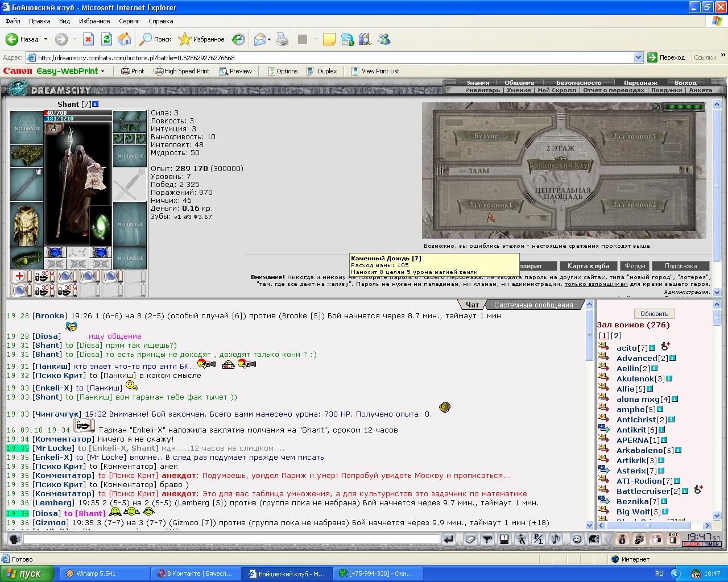The width and height of the screenshot is (728, 582).
Task: Click Зал воинов1 on the map
Action: [x=490, y=205]
